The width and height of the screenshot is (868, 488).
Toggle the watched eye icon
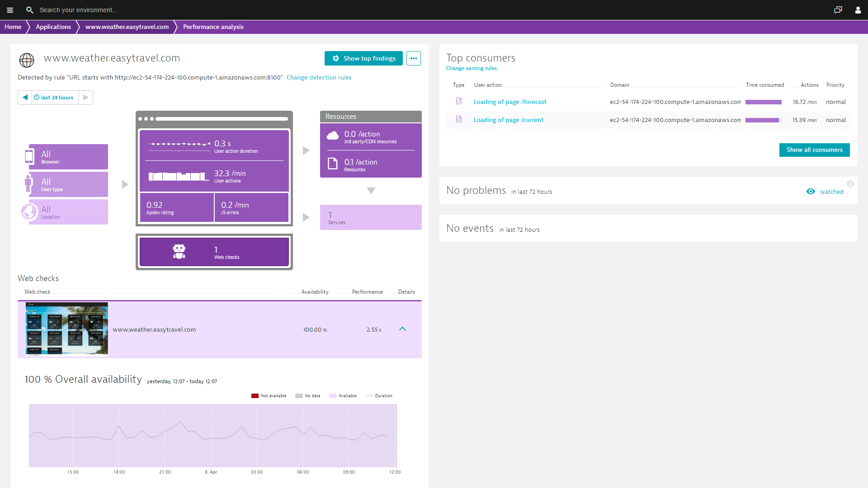(x=811, y=192)
